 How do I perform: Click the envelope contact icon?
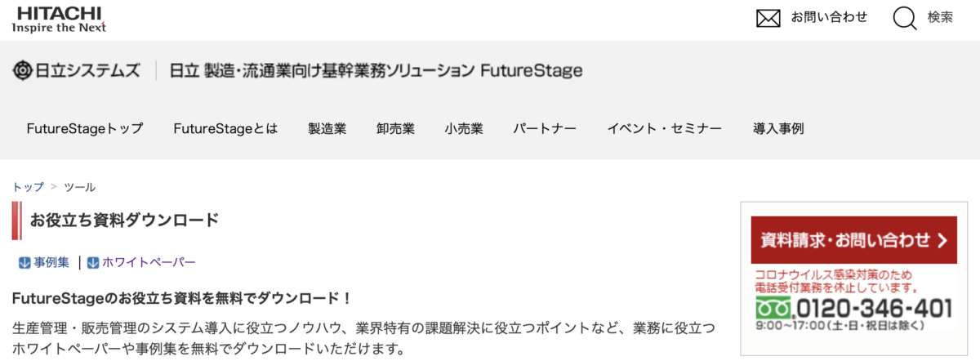pos(768,18)
